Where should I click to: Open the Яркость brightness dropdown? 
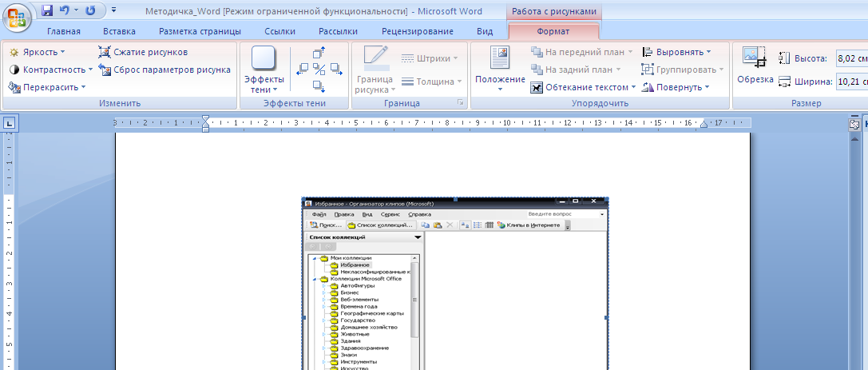click(x=37, y=52)
